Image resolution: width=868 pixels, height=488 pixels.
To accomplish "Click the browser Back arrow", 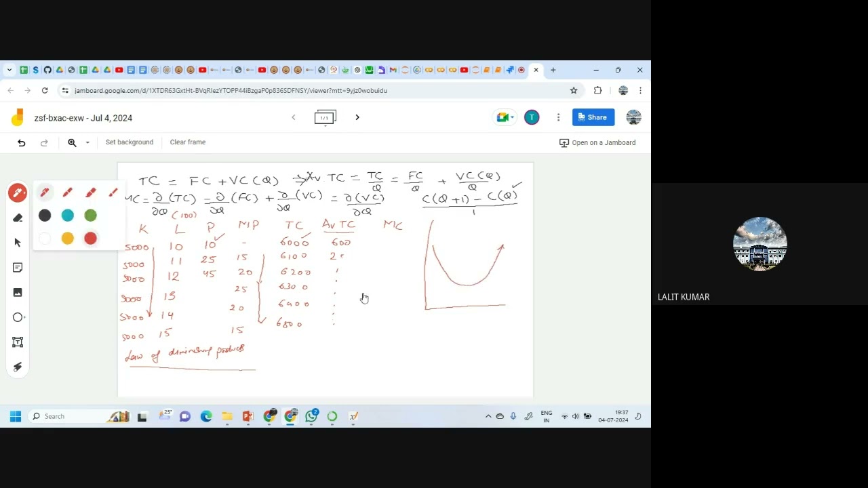I will [x=10, y=90].
